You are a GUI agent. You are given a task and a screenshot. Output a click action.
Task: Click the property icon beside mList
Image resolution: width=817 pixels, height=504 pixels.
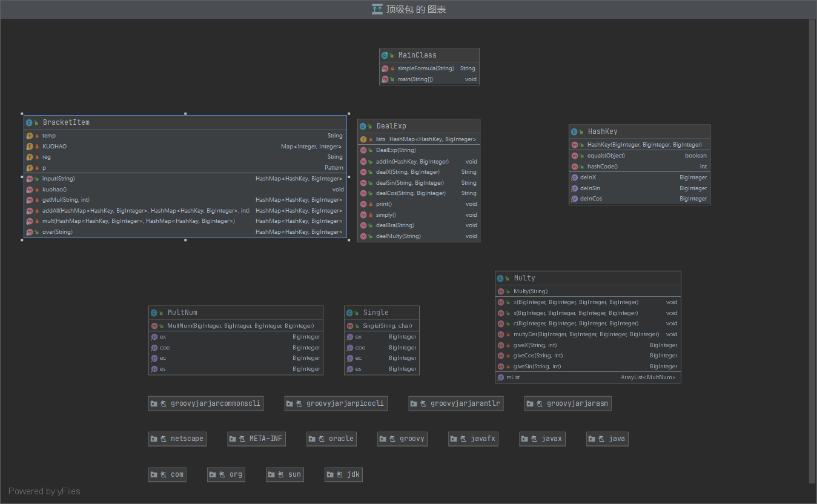[x=500, y=377]
